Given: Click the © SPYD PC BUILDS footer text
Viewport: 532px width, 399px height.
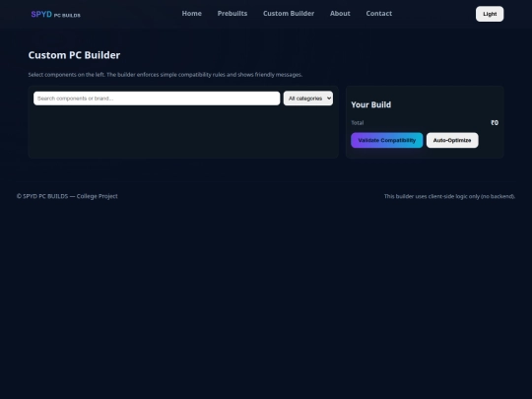Looking at the screenshot, I should (67, 196).
